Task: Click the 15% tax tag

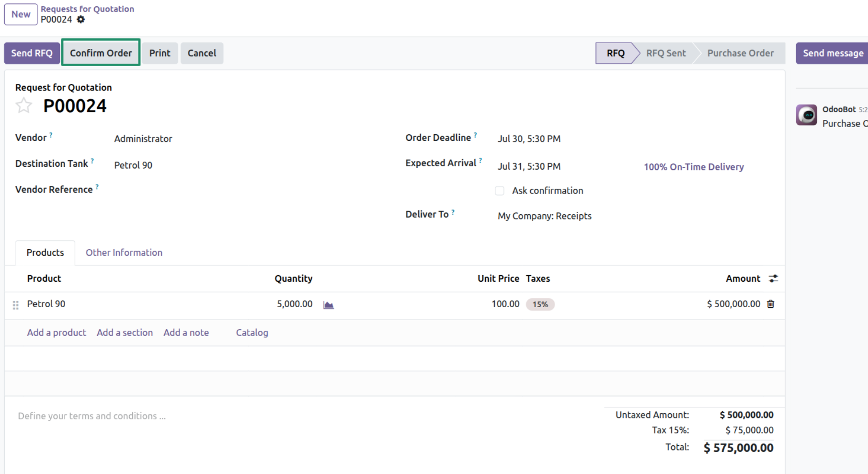Action: pos(540,304)
